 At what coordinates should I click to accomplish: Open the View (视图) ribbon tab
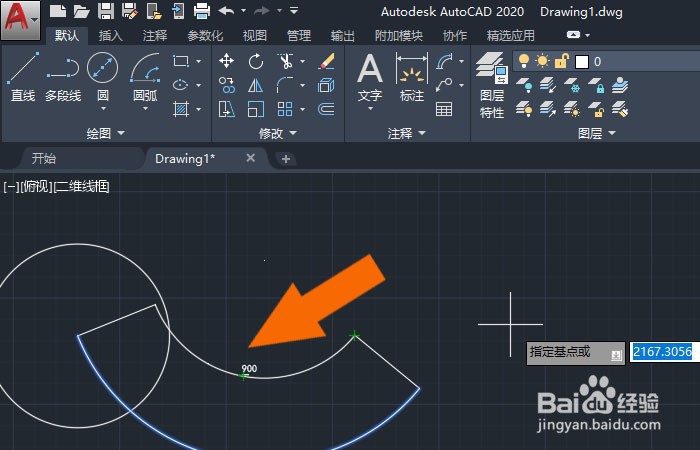(x=254, y=36)
